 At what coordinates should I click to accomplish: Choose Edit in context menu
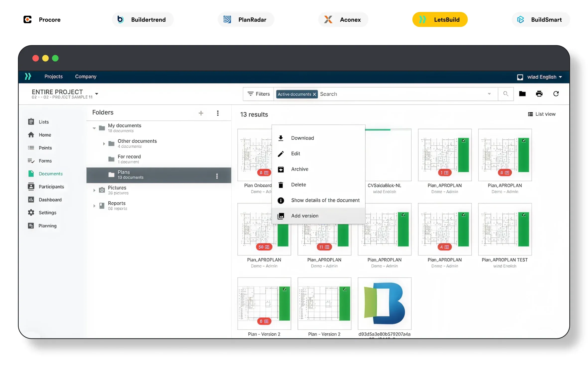tap(318, 154)
